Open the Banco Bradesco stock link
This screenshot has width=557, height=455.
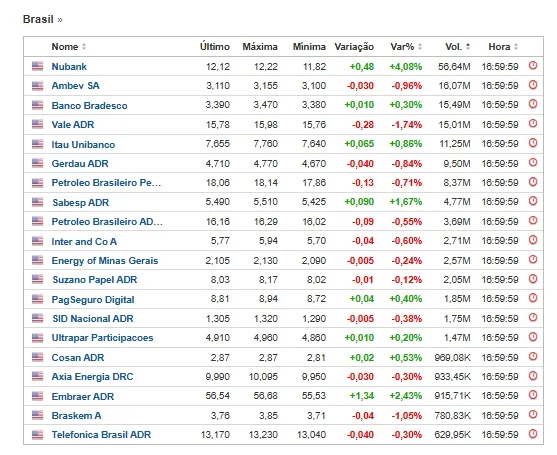[x=89, y=105]
